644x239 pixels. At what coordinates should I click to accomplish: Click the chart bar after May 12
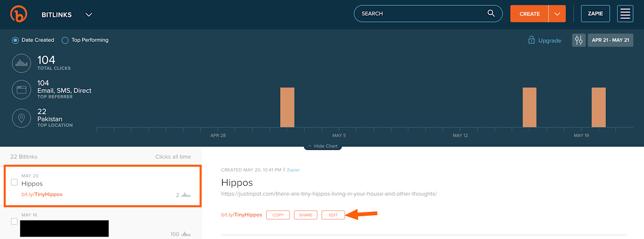click(529, 107)
